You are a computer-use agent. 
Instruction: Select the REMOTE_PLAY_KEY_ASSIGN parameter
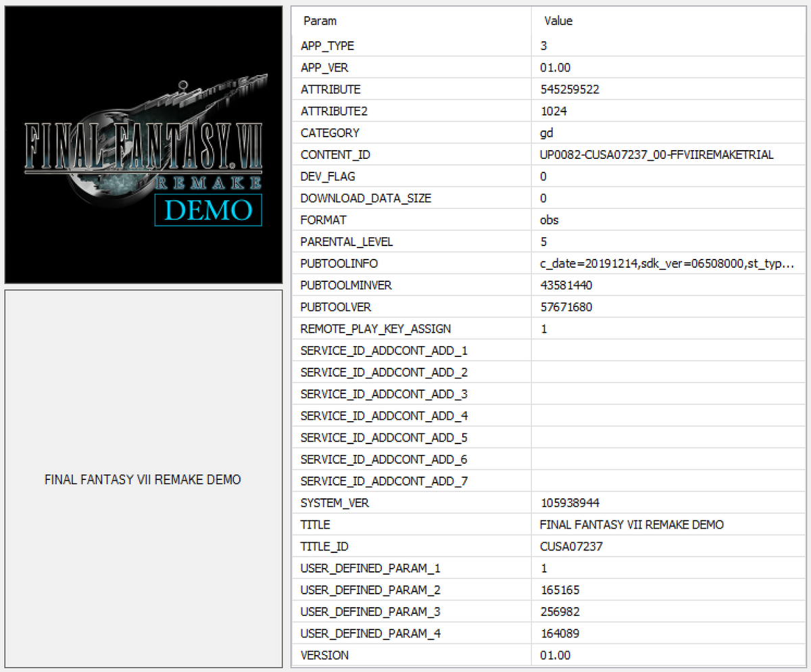(376, 329)
